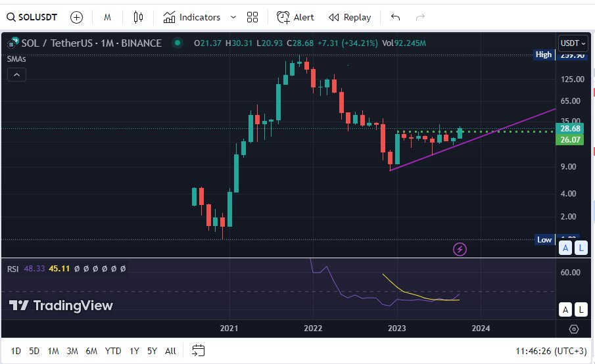The width and height of the screenshot is (595, 364).
Task: Select the 1D date range
Action: point(16,351)
